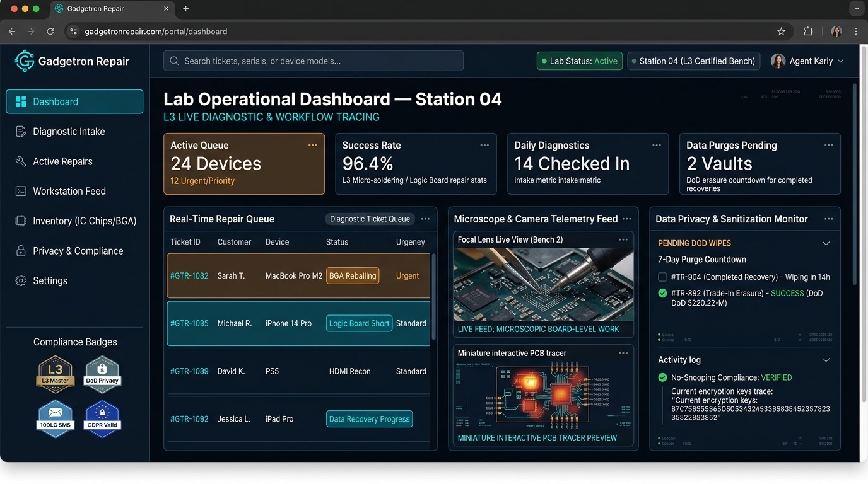The image size is (868, 484).
Task: Click the Logic Board Short status tag
Action: (x=359, y=323)
